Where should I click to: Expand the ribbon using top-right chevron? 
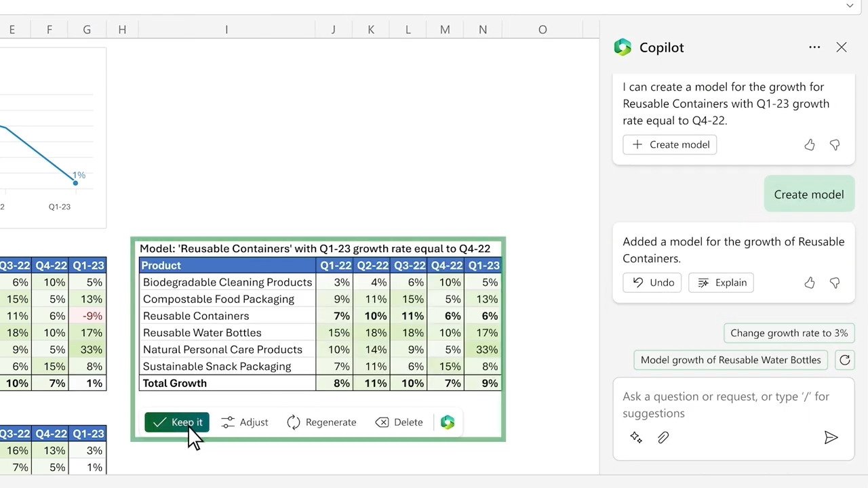coord(850,5)
